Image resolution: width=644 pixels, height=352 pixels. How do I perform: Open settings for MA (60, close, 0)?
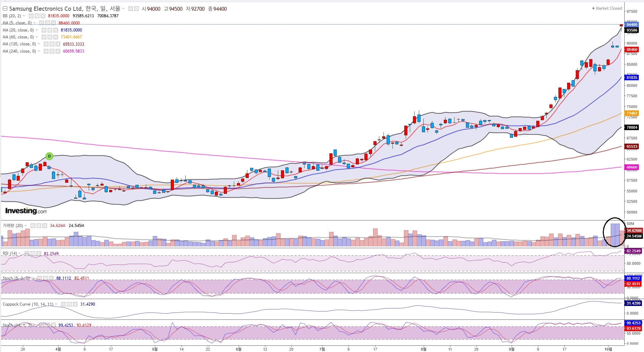pos(50,37)
